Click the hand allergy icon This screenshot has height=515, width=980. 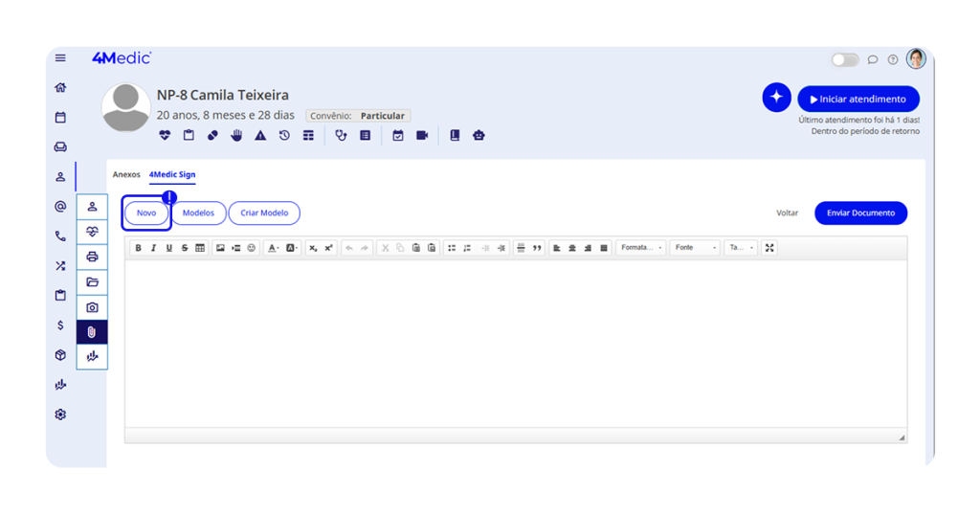(x=236, y=135)
